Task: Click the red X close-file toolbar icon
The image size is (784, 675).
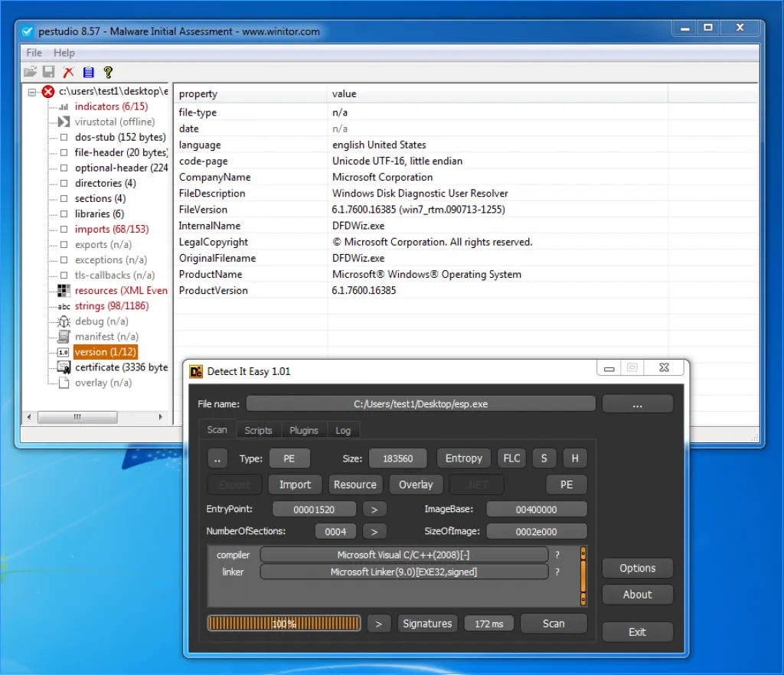Action: [x=69, y=72]
